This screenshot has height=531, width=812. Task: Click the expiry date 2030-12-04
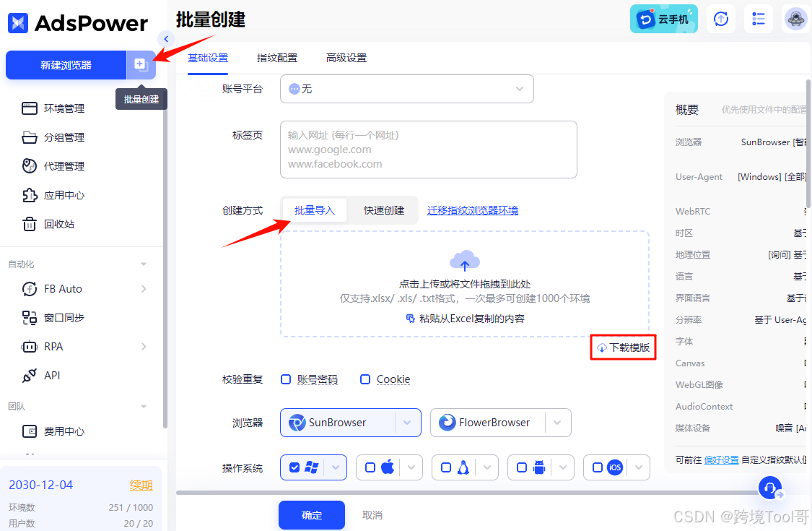pyautogui.click(x=41, y=485)
